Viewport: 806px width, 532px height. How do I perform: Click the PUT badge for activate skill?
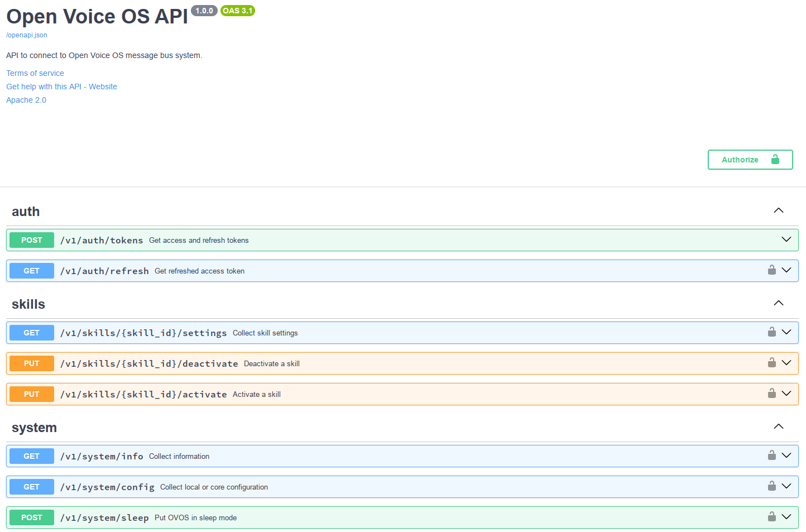click(32, 394)
